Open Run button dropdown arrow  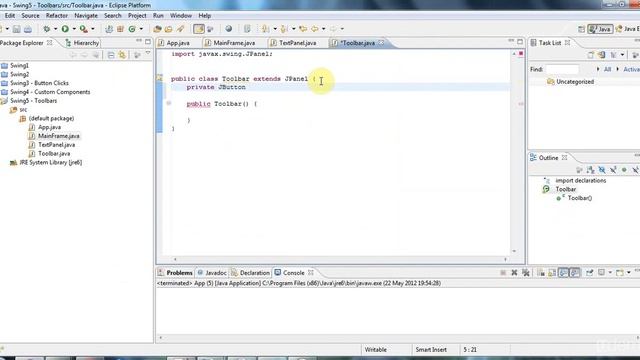(x=74, y=29)
